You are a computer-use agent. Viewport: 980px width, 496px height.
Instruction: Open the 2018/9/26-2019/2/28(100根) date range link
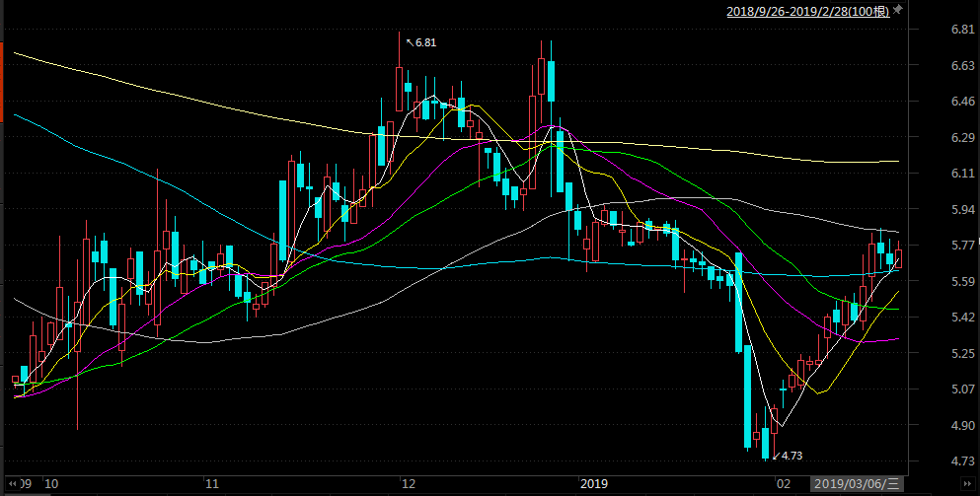pyautogui.click(x=807, y=11)
